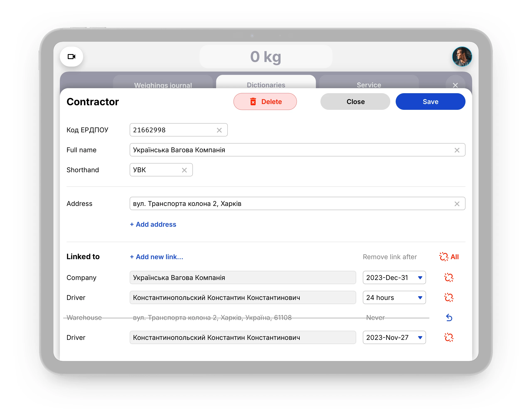Unlink the Driver expiring 2023-Nov-27
The width and height of the screenshot is (532, 416).
tap(448, 338)
